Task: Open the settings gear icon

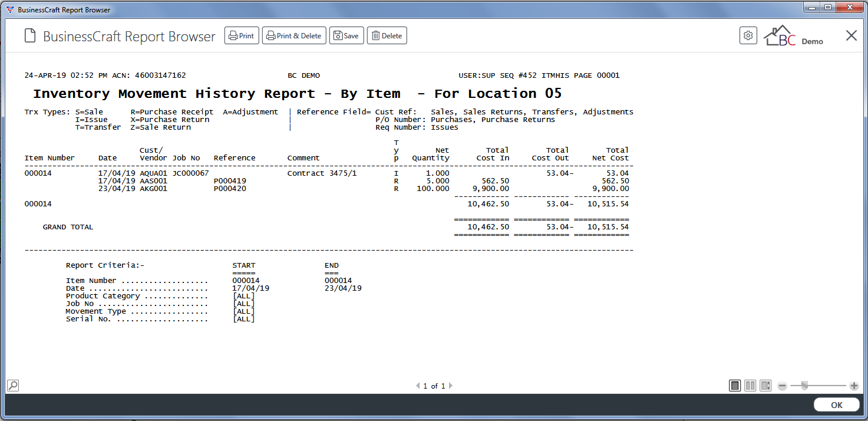Action: tap(748, 35)
